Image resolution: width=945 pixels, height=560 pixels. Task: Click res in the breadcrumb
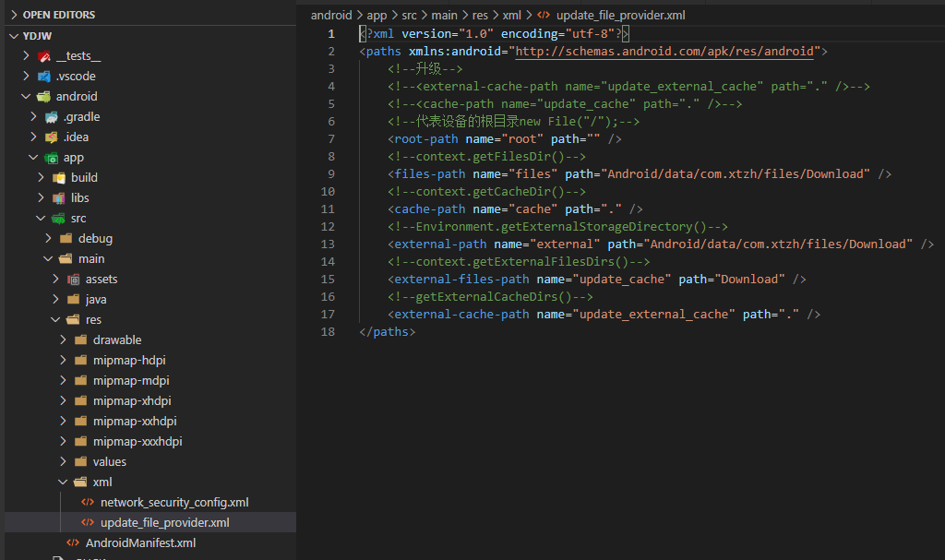480,15
